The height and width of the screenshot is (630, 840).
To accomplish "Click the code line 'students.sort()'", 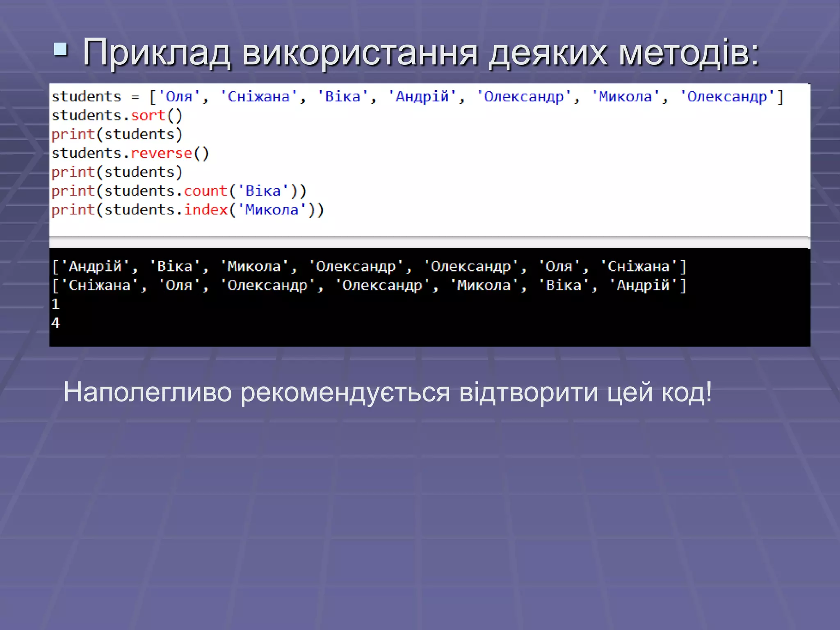I will [x=117, y=116].
